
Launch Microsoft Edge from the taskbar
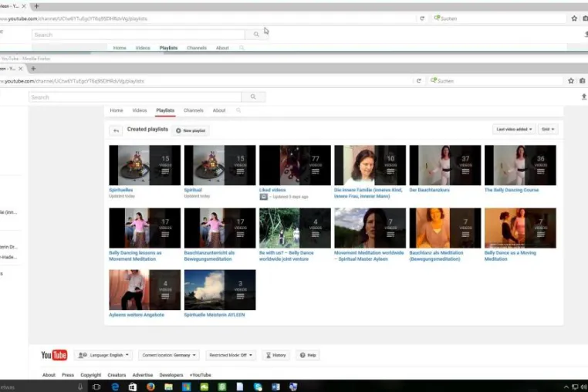(115, 387)
